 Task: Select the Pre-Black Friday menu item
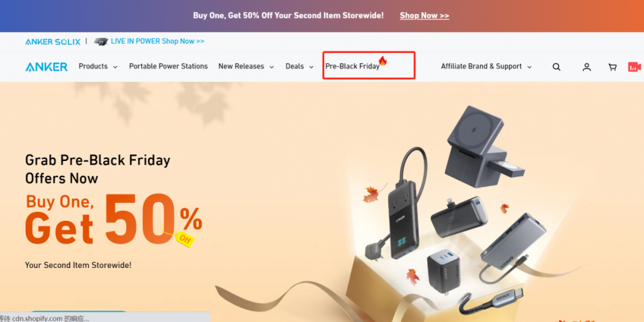click(352, 66)
